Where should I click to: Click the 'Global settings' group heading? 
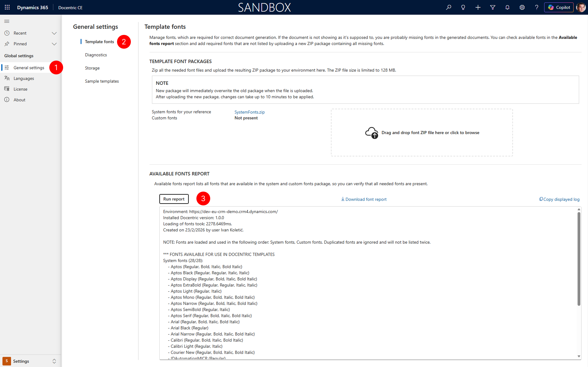coord(19,56)
